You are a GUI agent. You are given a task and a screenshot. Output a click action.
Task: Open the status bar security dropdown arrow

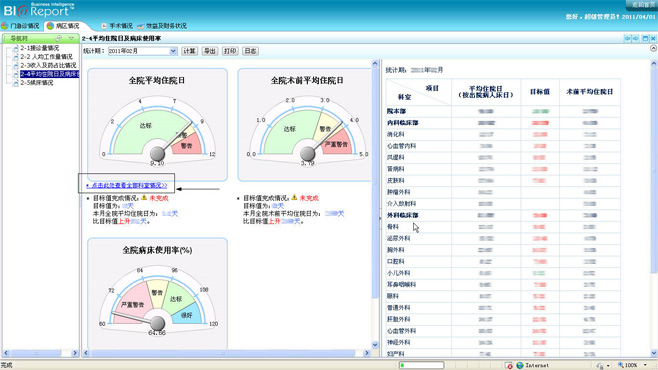tap(608, 366)
